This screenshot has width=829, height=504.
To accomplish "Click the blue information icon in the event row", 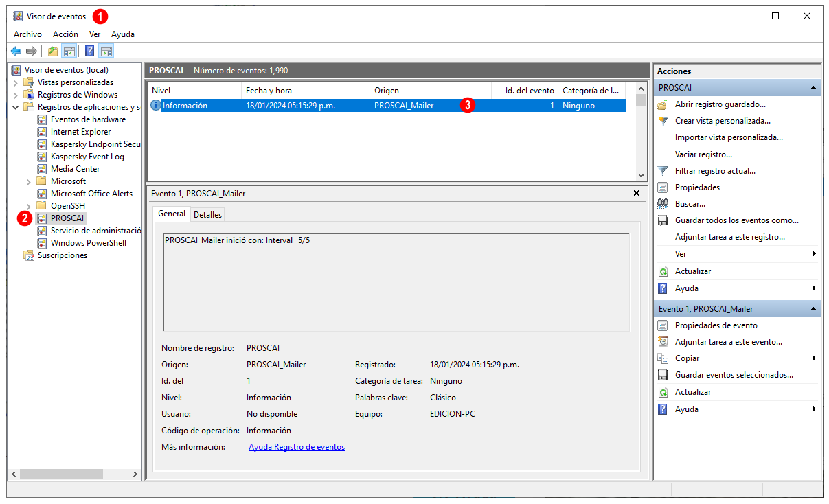I will coord(155,106).
